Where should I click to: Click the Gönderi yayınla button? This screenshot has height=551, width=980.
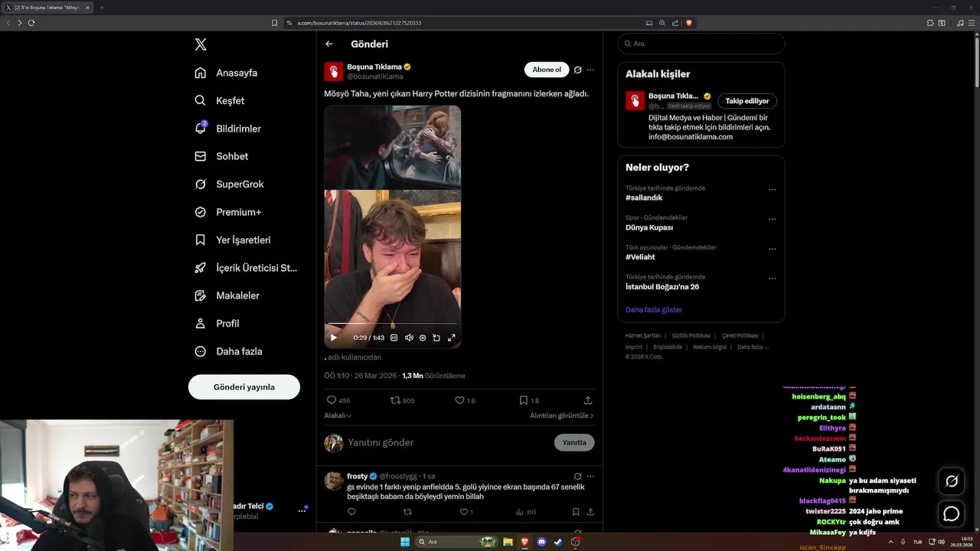(x=244, y=387)
